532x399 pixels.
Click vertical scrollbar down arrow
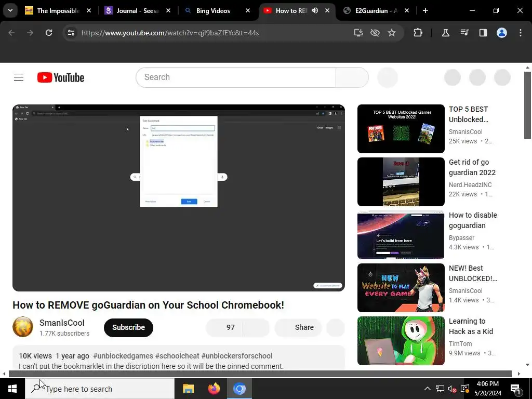coord(528,365)
